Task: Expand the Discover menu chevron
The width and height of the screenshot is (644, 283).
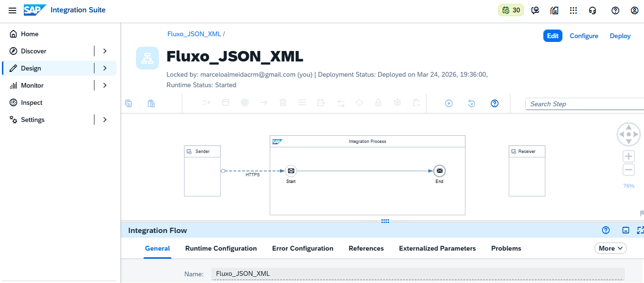Action: pyautogui.click(x=105, y=51)
